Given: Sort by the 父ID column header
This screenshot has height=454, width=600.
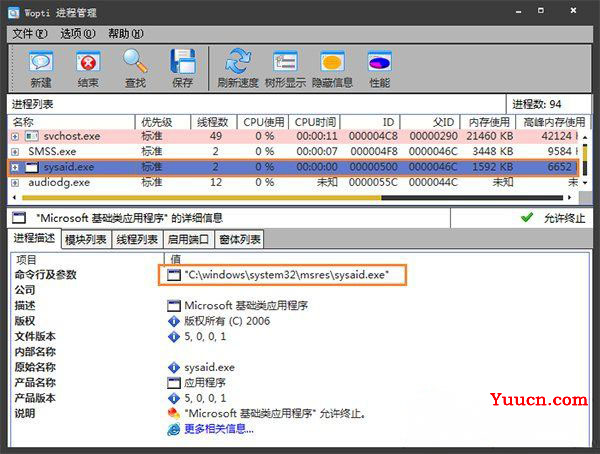Looking at the screenshot, I should (430, 122).
